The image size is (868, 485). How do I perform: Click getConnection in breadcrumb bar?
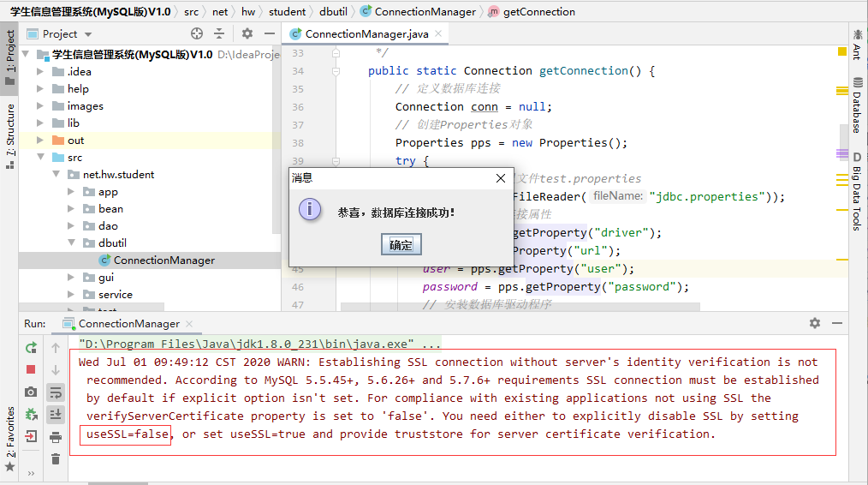click(x=532, y=12)
